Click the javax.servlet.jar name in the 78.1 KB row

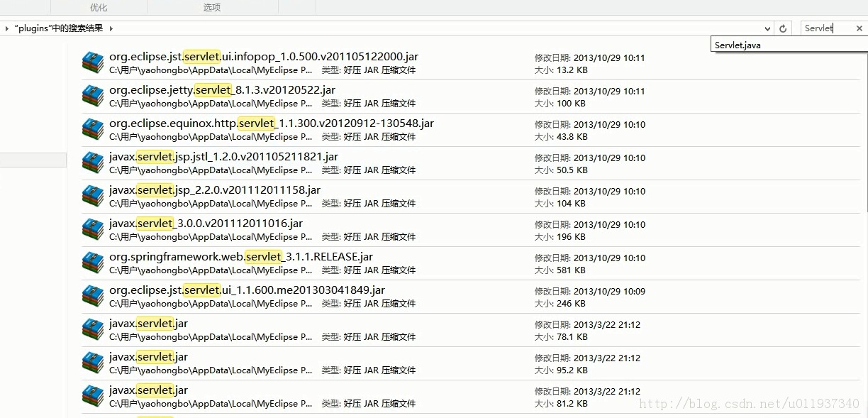tap(149, 323)
